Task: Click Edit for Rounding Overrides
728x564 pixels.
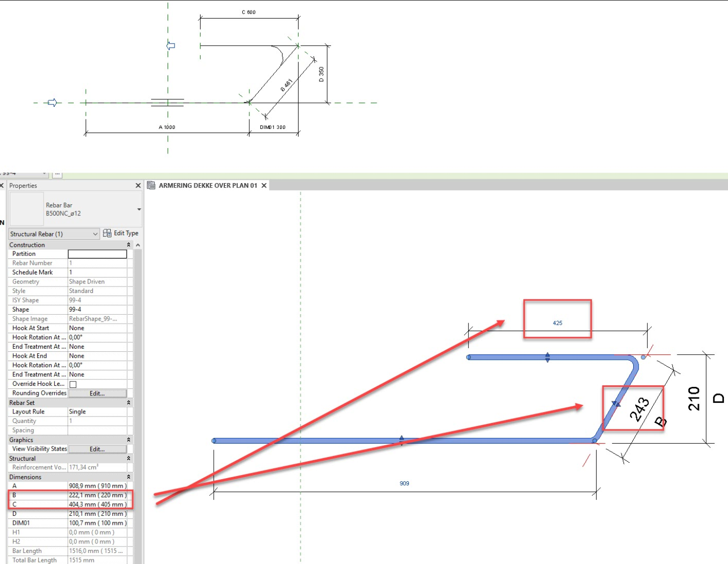Action: 97,393
